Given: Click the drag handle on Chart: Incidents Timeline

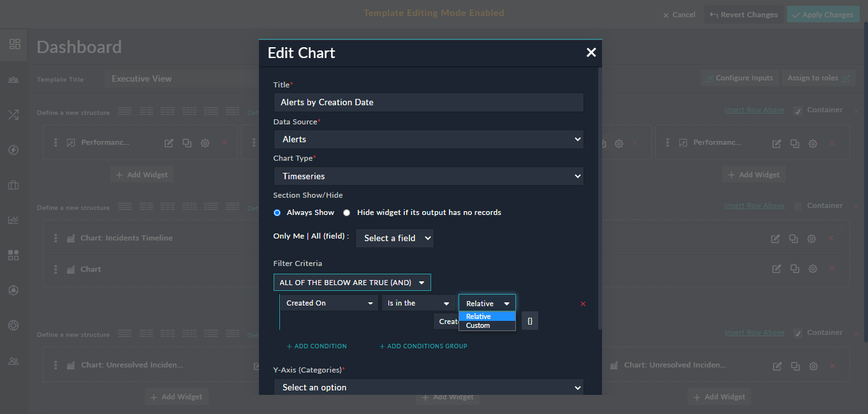Looking at the screenshot, I should click(x=55, y=238).
